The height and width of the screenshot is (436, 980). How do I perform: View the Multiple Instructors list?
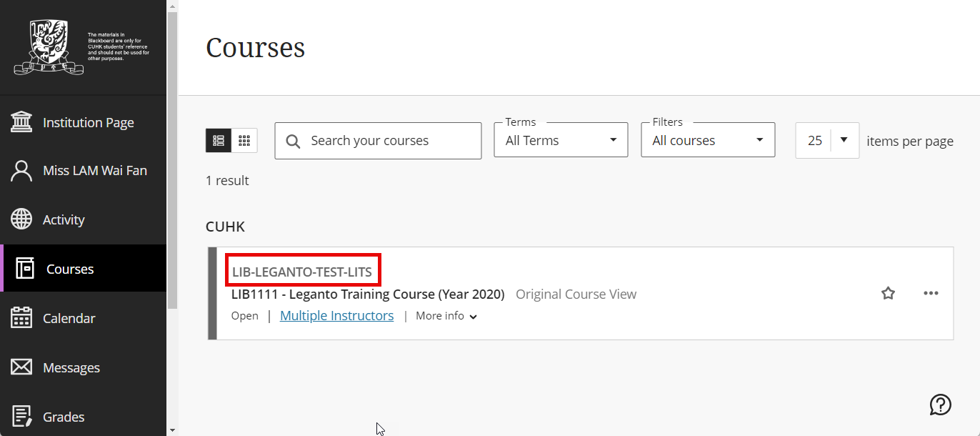tap(336, 315)
